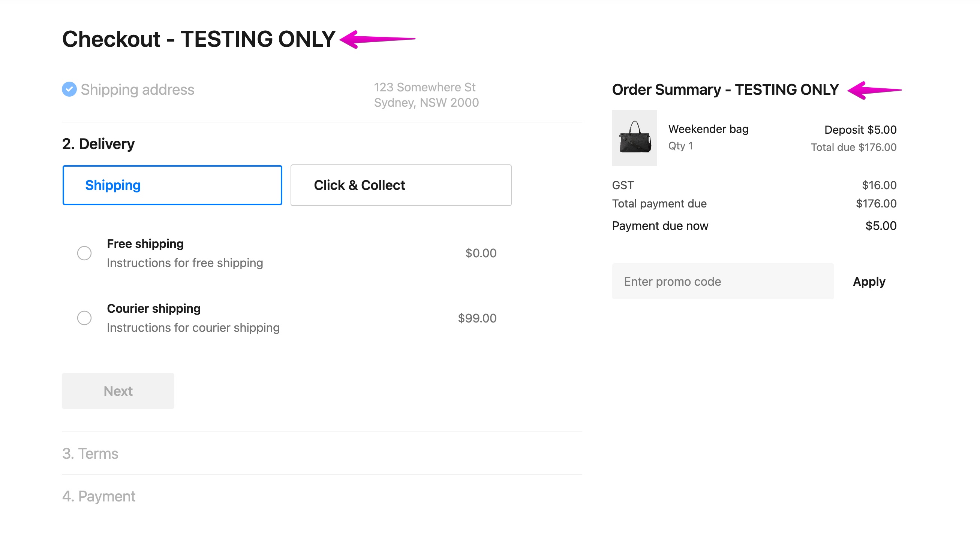Switch to the Click & Collect tab
Screen dimensions: 980x555
coord(400,185)
